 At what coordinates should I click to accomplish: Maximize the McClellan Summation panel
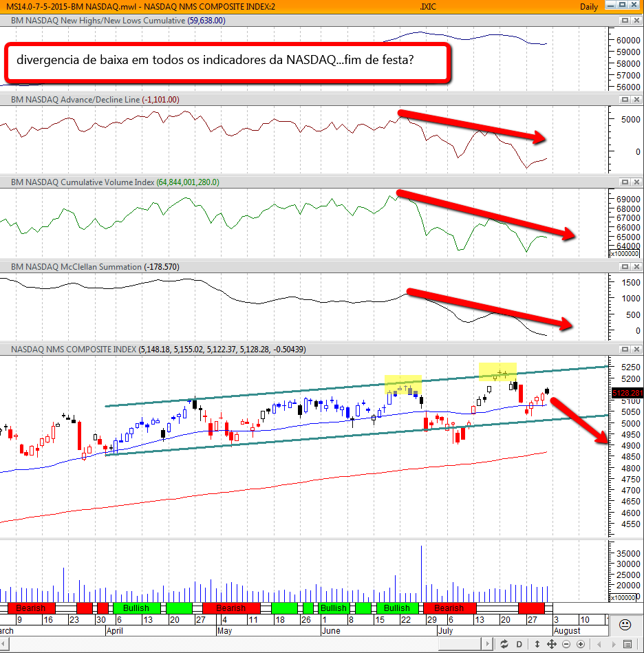click(625, 266)
